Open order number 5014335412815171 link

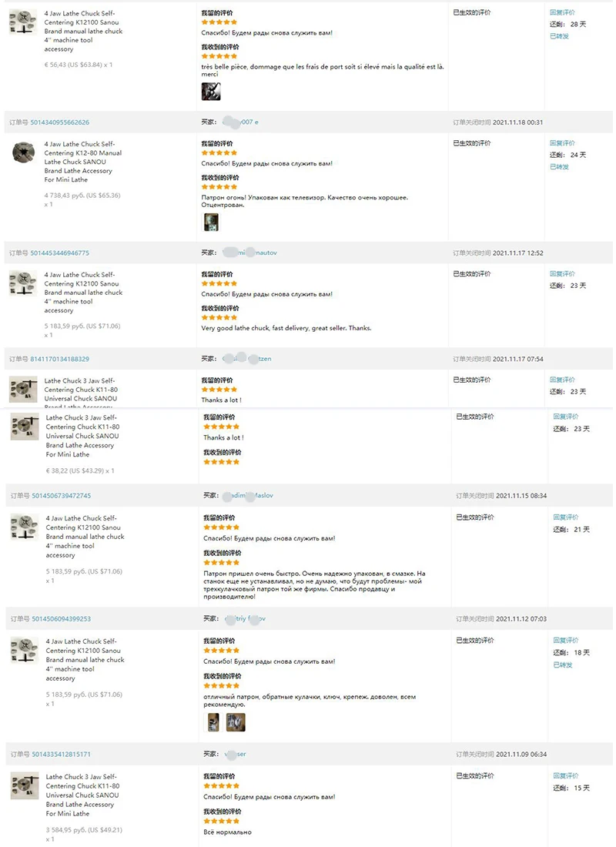tap(61, 755)
